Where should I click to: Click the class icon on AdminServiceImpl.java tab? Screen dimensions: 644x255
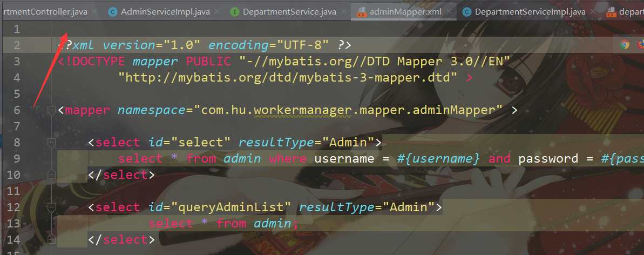pos(112,12)
